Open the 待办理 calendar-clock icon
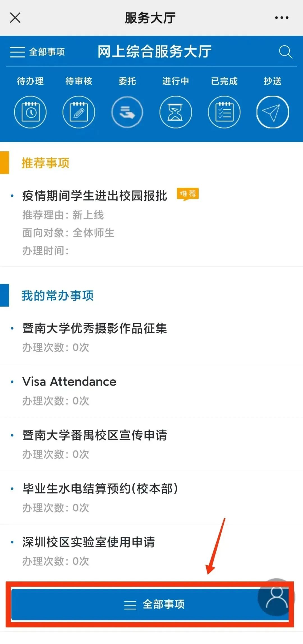This screenshot has height=644, width=303. point(30,112)
